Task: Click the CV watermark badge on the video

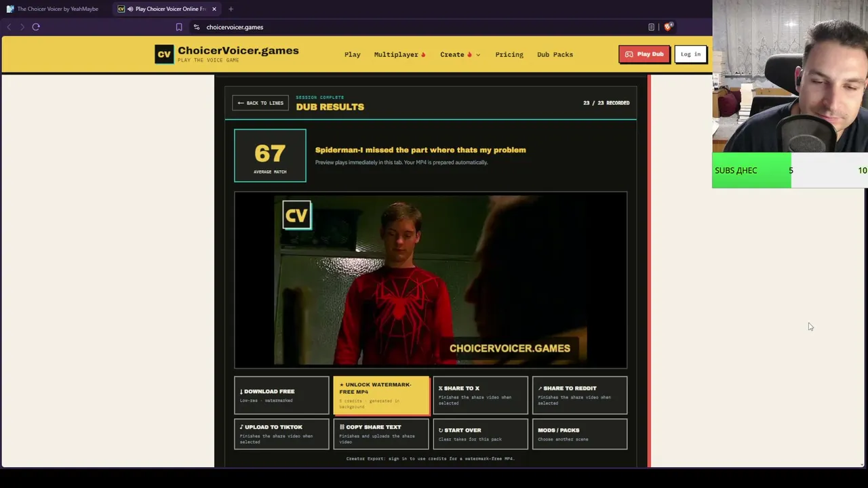Action: [297, 216]
